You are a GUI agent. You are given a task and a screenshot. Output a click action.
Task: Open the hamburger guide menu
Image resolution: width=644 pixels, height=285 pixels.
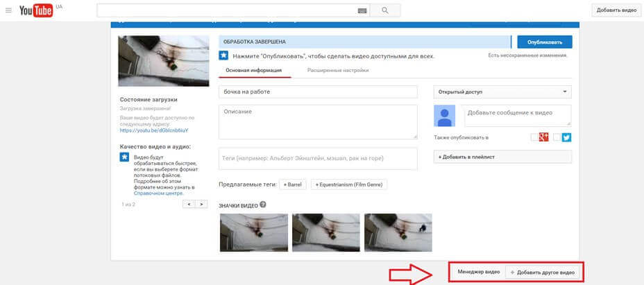point(9,10)
